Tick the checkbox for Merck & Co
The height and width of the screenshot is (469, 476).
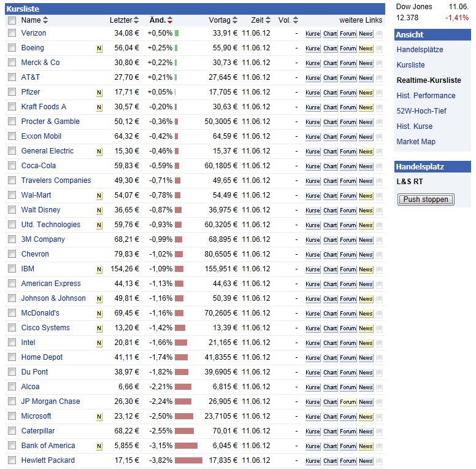click(12, 62)
